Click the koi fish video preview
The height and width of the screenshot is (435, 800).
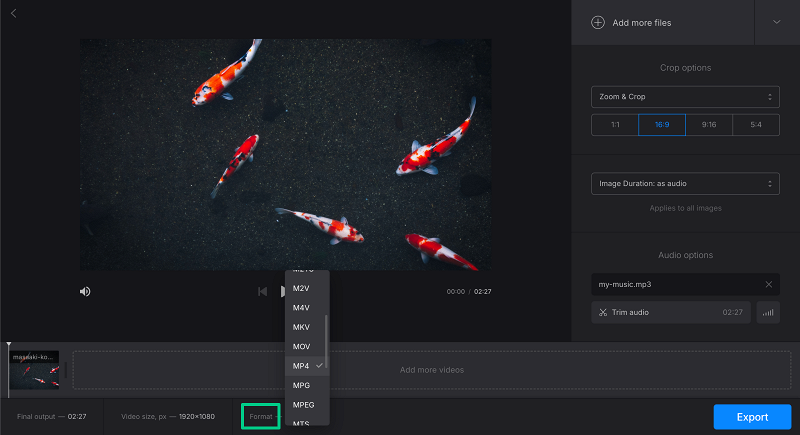286,155
